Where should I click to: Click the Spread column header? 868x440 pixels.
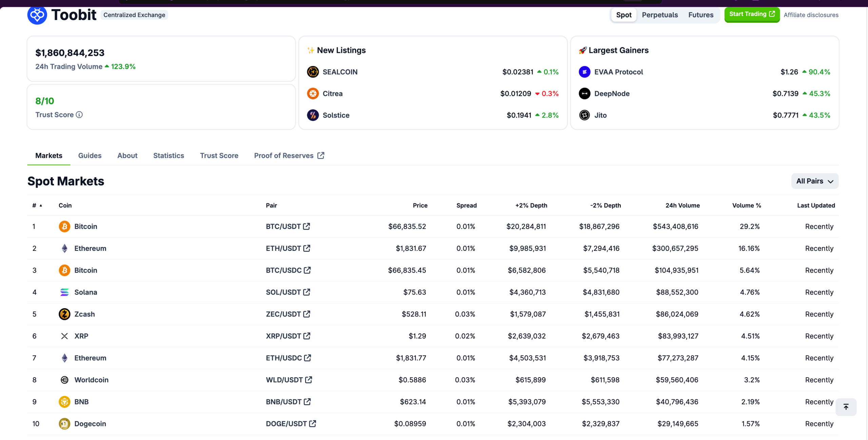(467, 205)
